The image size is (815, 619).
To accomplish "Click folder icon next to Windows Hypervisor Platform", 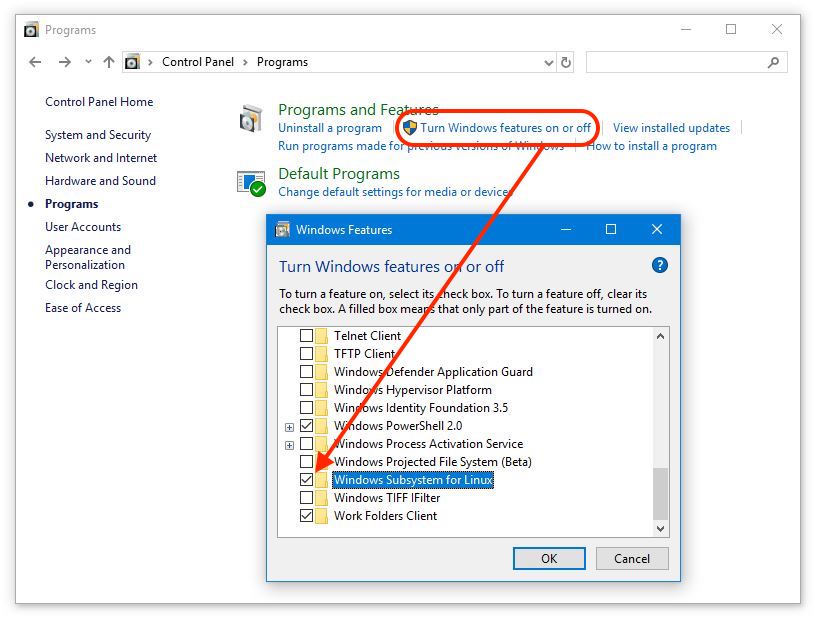I will 322,390.
